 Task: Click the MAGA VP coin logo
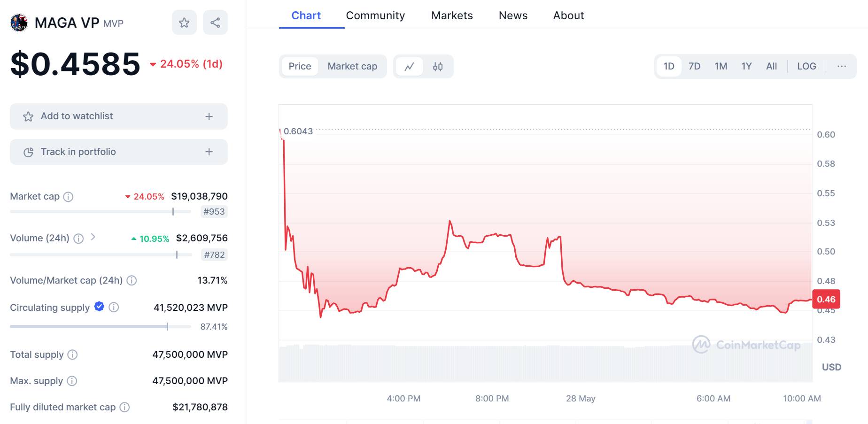(x=19, y=23)
